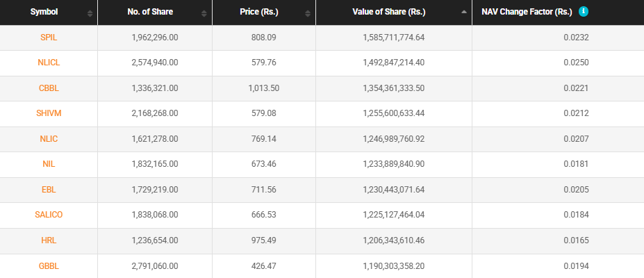Click the NAV Change Factor info icon
The width and height of the screenshot is (644, 278).
[x=584, y=12]
